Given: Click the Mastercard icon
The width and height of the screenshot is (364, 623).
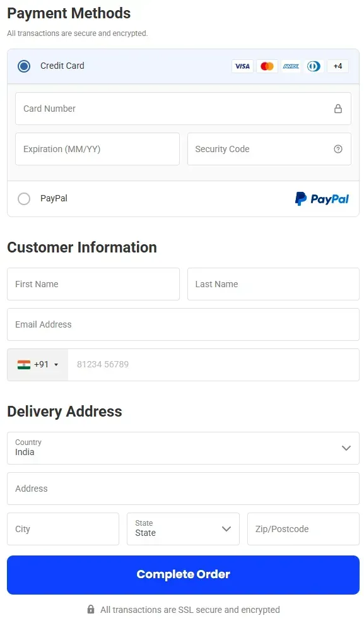Looking at the screenshot, I should tap(266, 66).
